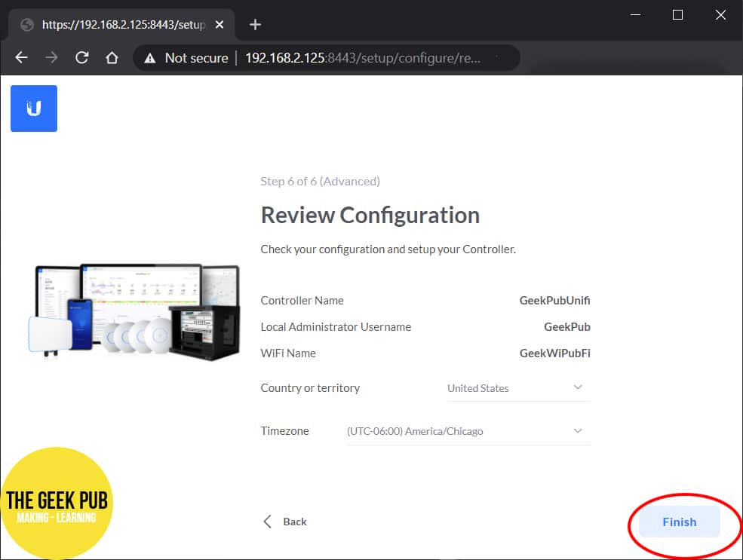Open the Country or territory dropdown

click(518, 388)
